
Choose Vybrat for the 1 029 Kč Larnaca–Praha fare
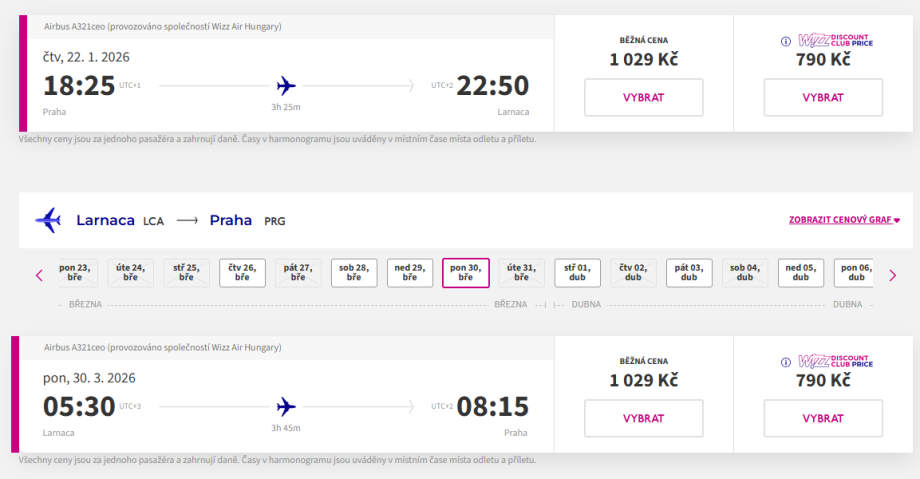[x=643, y=418]
